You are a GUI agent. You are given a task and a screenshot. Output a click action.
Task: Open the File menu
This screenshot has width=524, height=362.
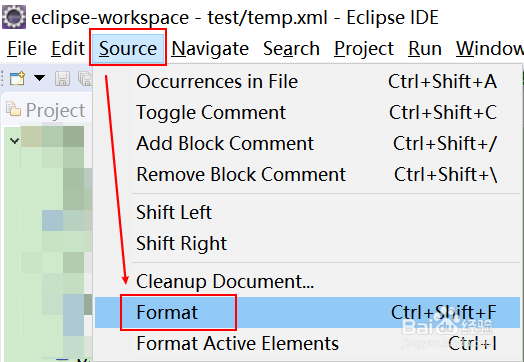(22, 48)
